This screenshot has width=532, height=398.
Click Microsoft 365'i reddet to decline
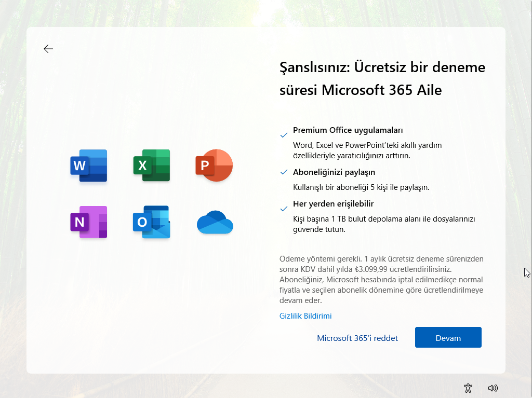(357, 338)
